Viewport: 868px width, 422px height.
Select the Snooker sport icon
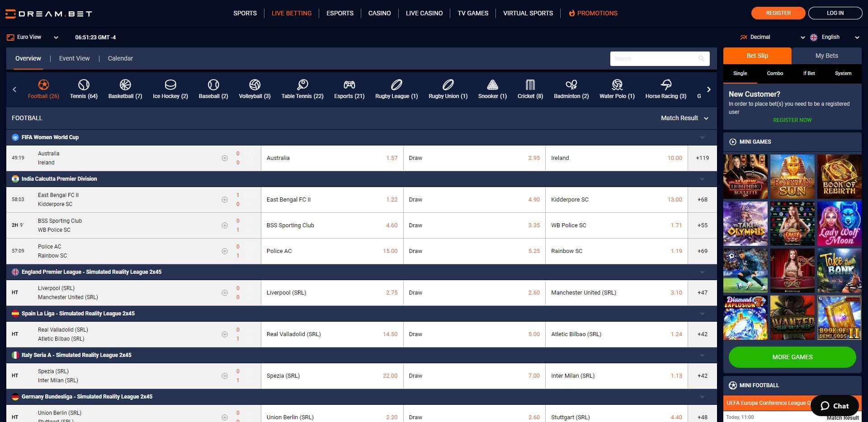point(492,86)
